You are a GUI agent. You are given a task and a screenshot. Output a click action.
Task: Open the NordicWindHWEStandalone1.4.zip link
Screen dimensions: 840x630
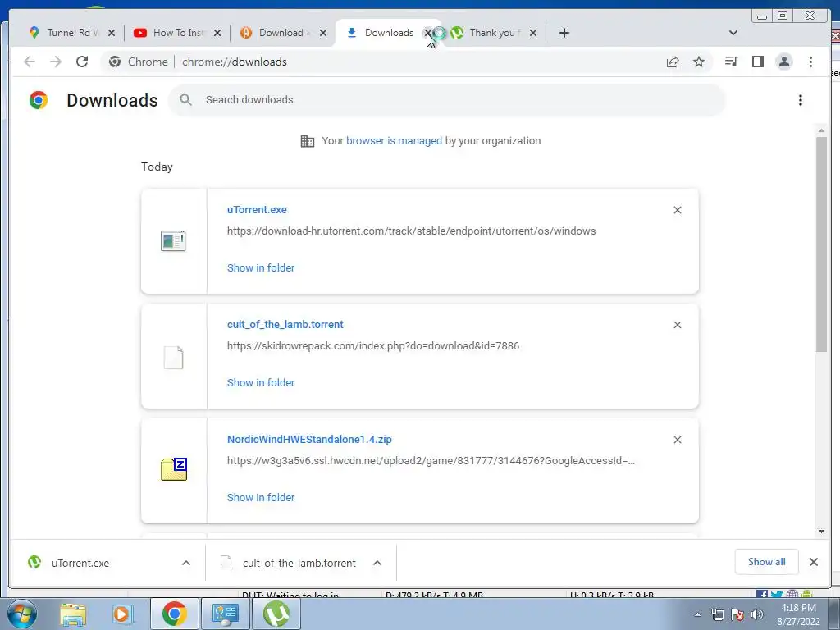tap(309, 440)
